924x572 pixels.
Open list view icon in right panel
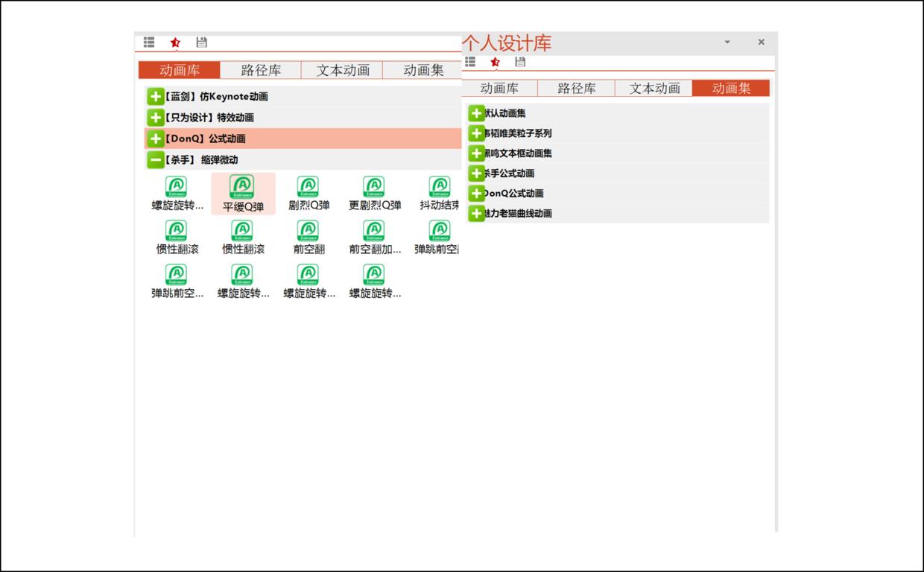pyautogui.click(x=470, y=62)
